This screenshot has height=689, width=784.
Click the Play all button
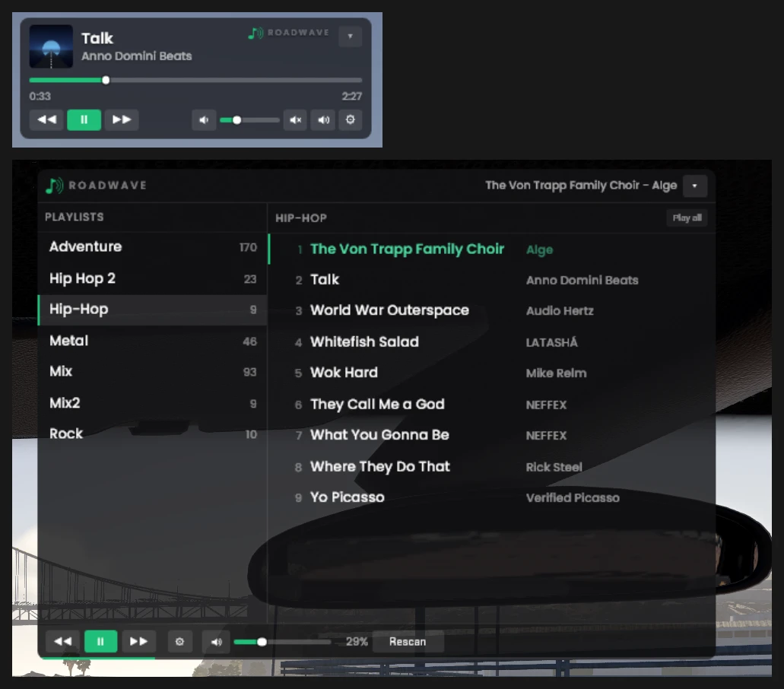pyautogui.click(x=687, y=218)
